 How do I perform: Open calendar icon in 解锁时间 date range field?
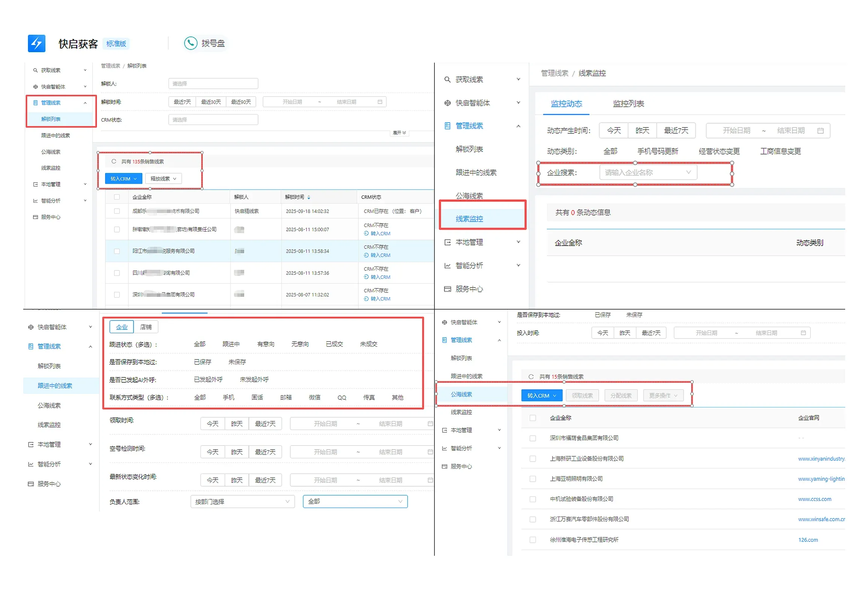coord(380,102)
